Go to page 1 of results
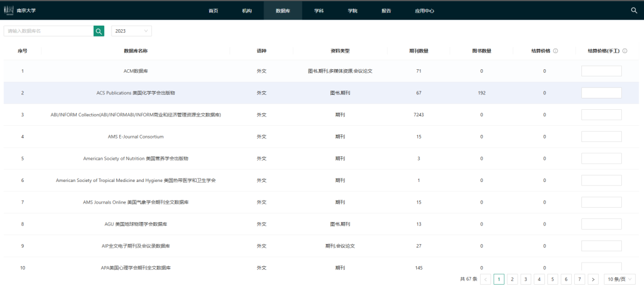 coord(499,279)
